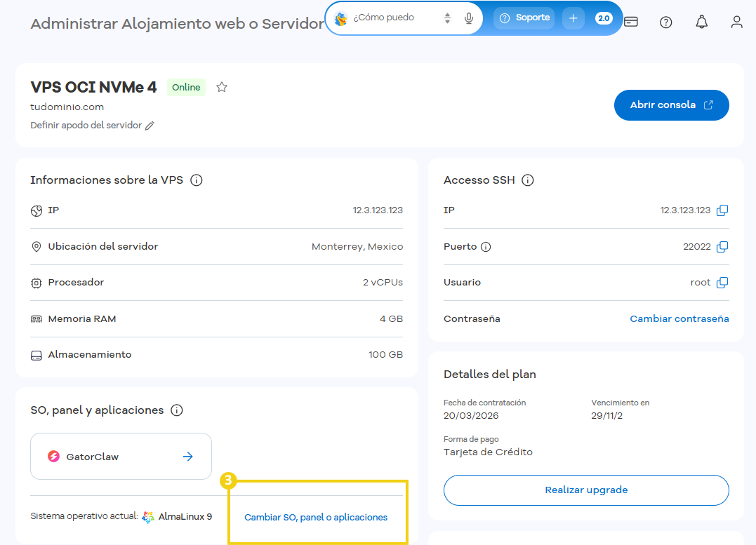Click the 'tudominio.com' domain text
Image resolution: width=756 pixels, height=545 pixels.
67,107
